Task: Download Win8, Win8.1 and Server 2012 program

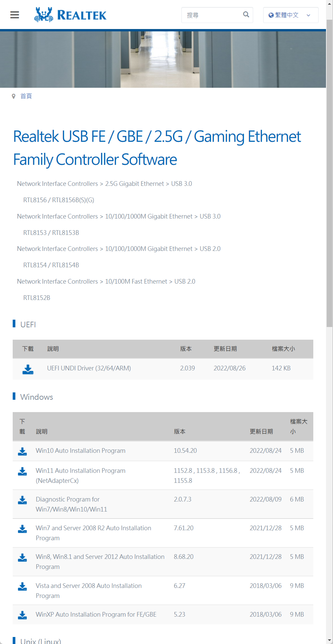Action: point(22,557)
